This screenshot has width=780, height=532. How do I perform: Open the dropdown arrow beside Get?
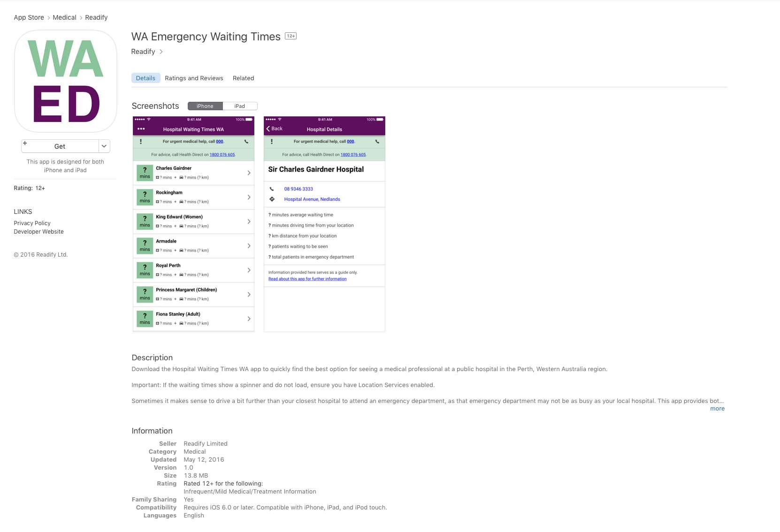(104, 146)
